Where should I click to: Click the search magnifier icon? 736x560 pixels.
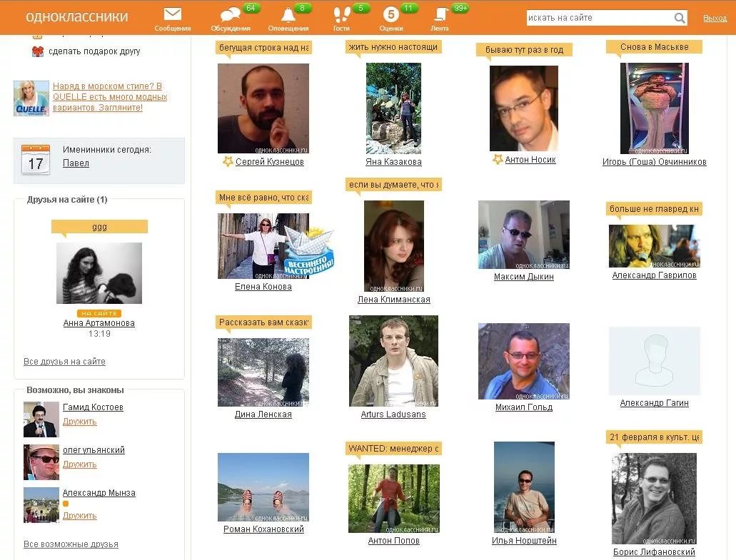pos(680,18)
